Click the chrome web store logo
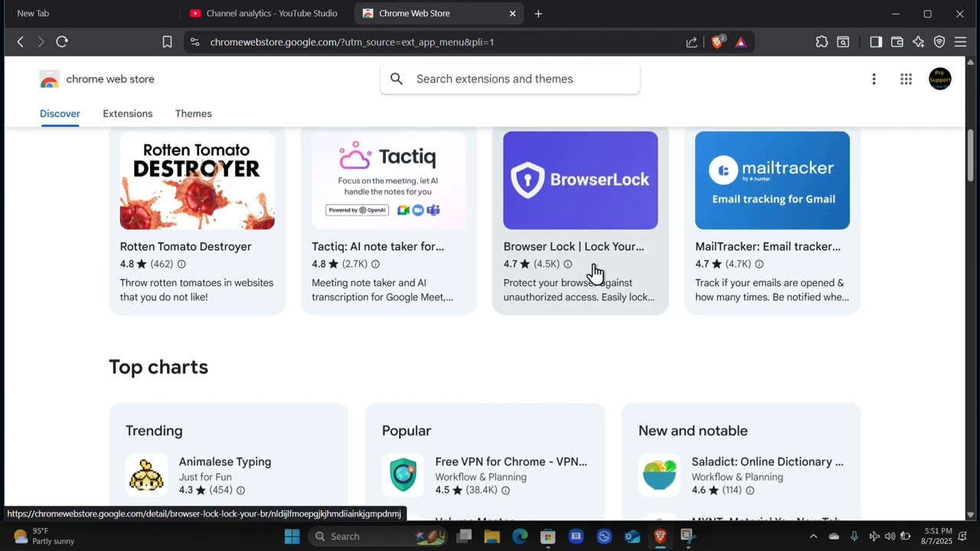Image resolution: width=980 pixels, height=551 pixels. [x=96, y=79]
